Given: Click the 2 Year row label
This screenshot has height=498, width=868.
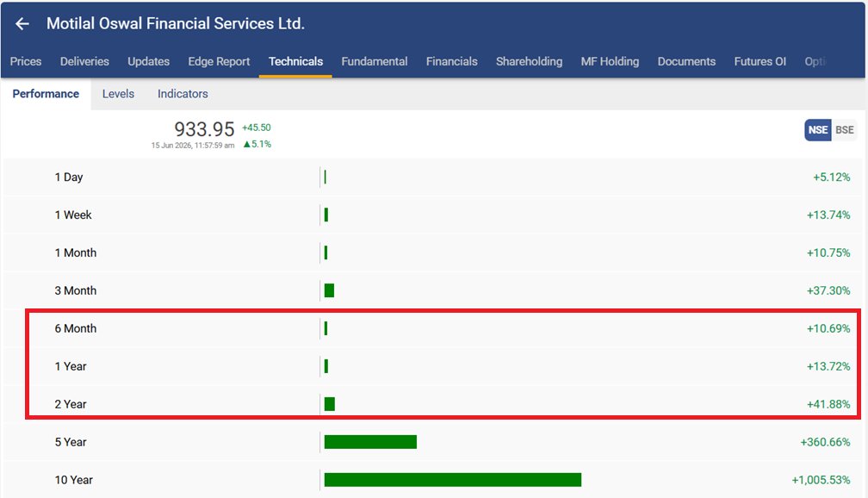Looking at the screenshot, I should (x=71, y=404).
